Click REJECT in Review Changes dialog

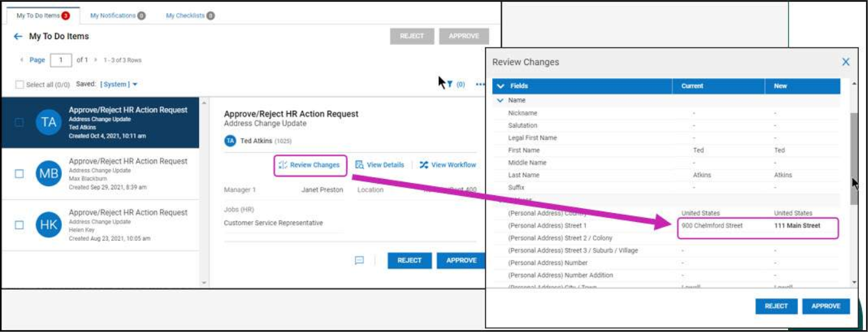pos(776,306)
